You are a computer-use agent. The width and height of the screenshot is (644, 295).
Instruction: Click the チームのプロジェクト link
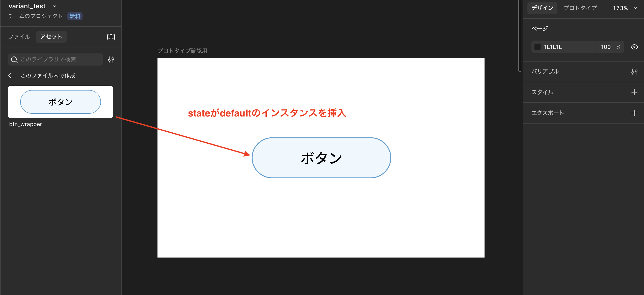(36, 16)
